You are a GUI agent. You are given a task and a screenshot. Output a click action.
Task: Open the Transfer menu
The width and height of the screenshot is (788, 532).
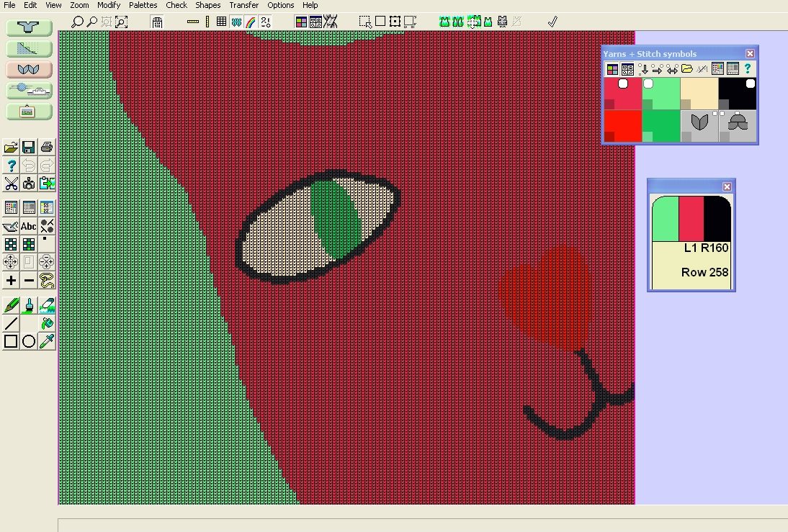(x=243, y=5)
